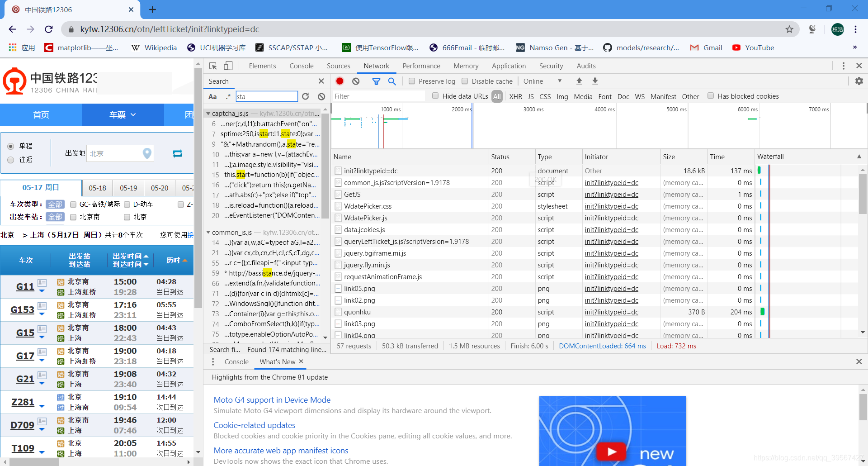Close the DevTools panel
868x466 pixels.
(x=859, y=66)
